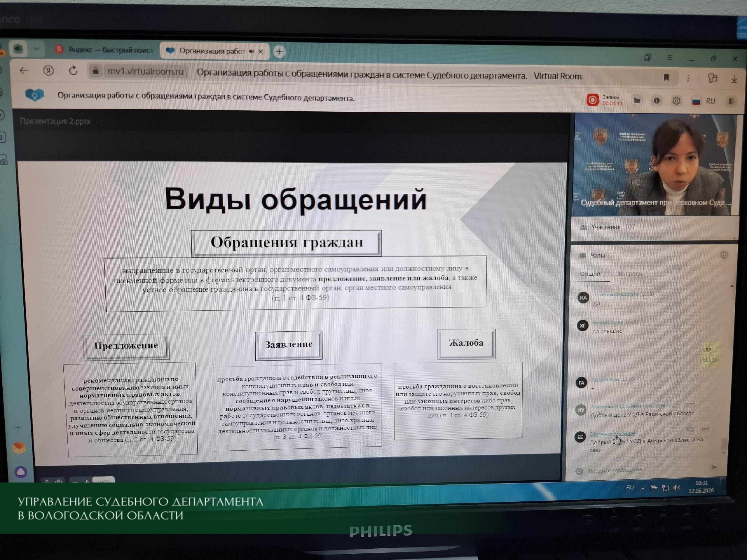
Task: Click the info icon in room header
Action: (x=657, y=101)
